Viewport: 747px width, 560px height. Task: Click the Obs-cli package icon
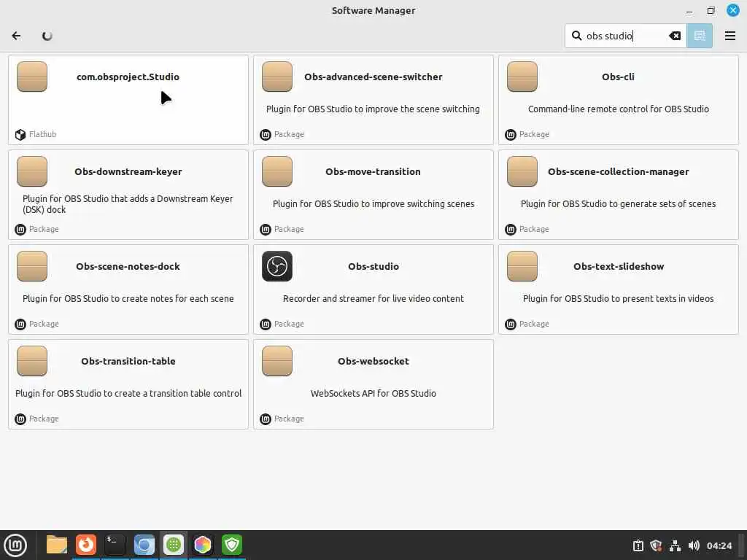[522, 77]
